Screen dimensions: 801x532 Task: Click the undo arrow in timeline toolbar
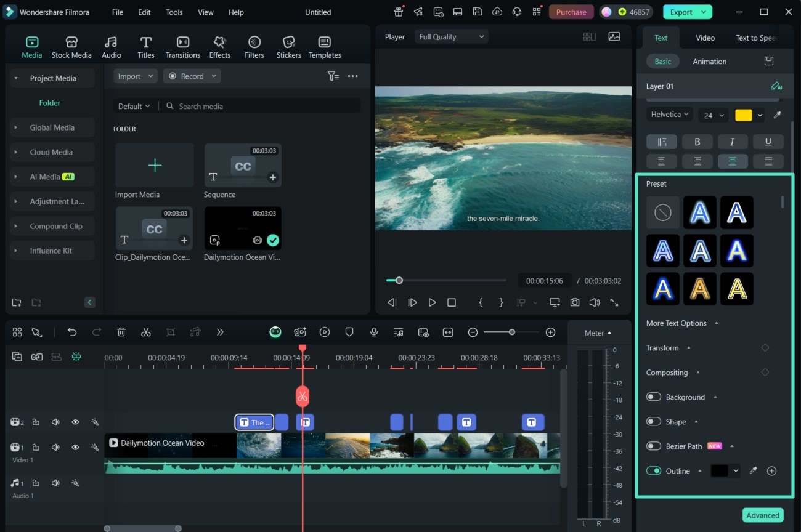72,332
